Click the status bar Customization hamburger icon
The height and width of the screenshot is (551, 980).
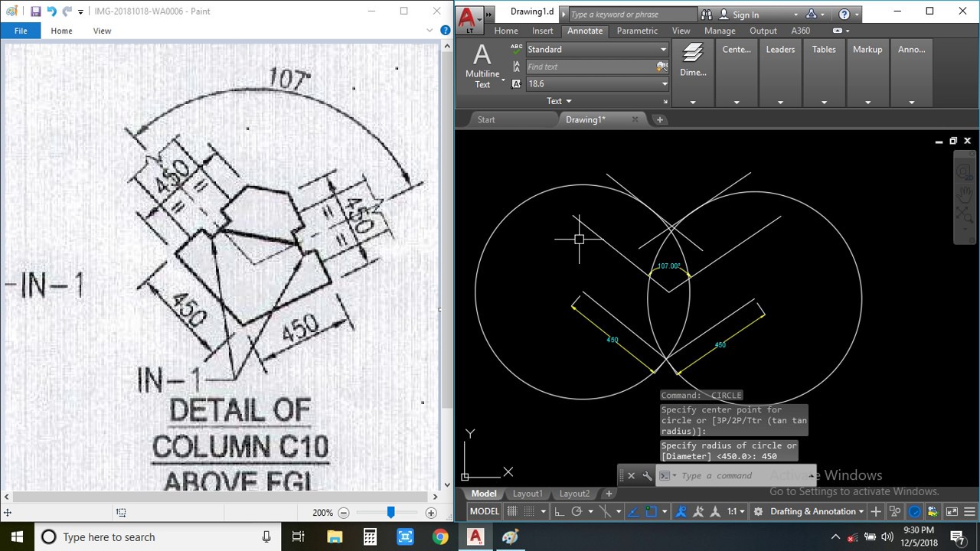pyautogui.click(x=970, y=512)
